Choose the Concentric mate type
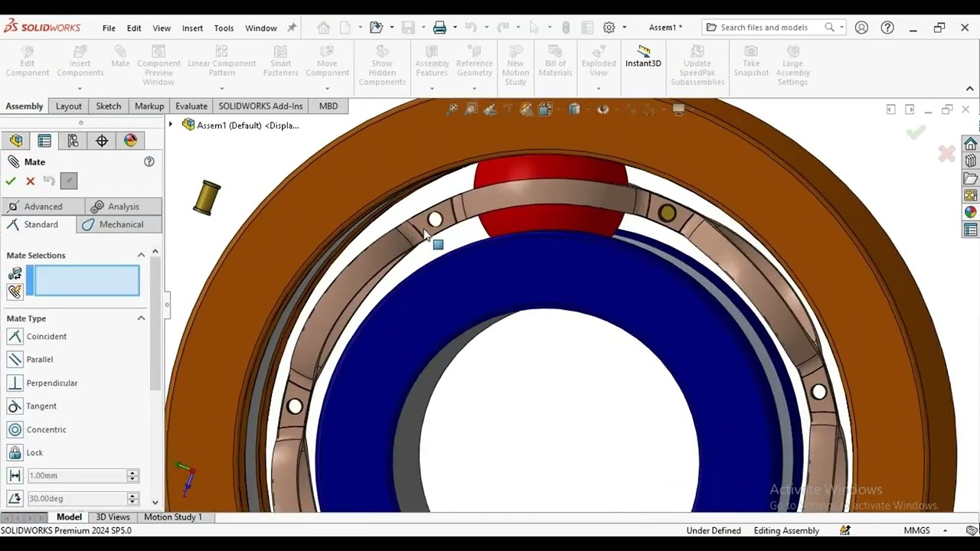This screenshot has width=980, height=551. [x=37, y=429]
